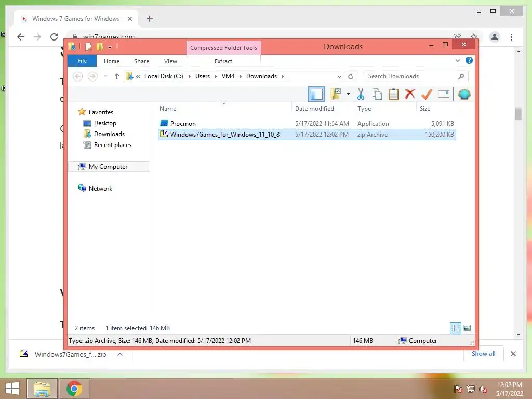The image size is (532, 399).
Task: Open the File ribbon tab
Action: click(82, 61)
